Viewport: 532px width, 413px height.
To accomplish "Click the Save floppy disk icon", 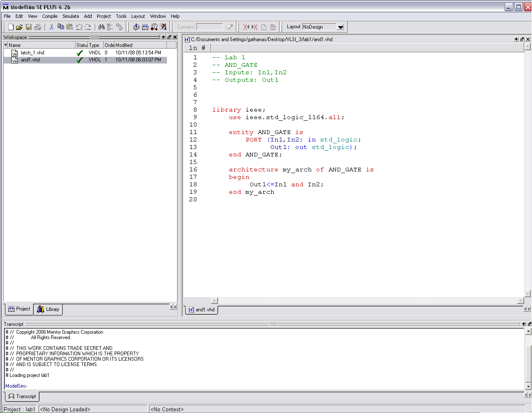I will click(x=29, y=27).
